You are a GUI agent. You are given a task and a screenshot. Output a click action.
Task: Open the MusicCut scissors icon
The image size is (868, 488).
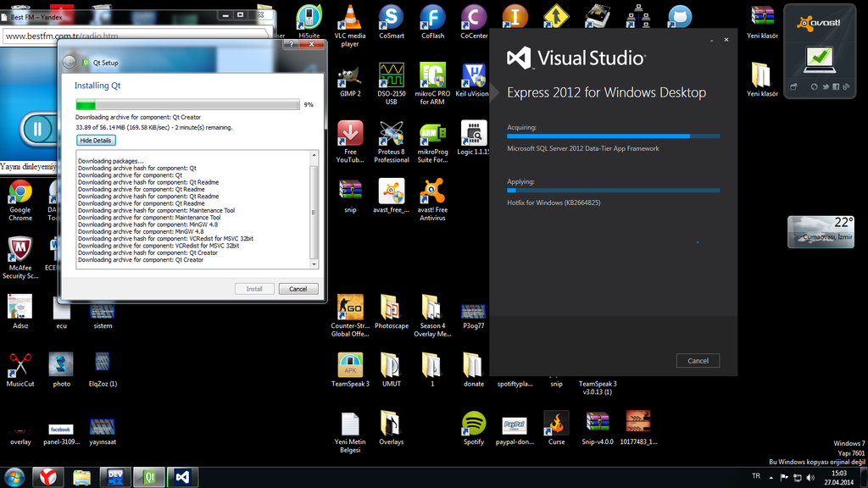20,370
